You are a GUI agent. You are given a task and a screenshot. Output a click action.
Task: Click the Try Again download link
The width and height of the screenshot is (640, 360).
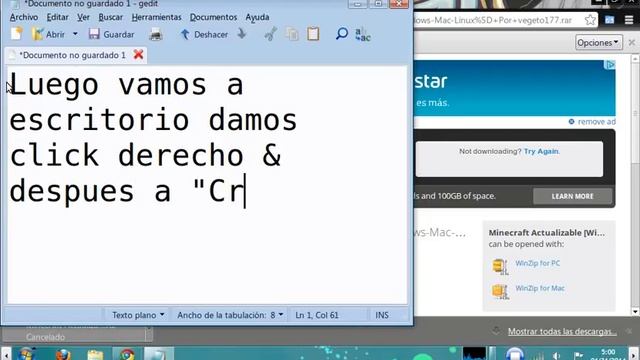[542, 151]
